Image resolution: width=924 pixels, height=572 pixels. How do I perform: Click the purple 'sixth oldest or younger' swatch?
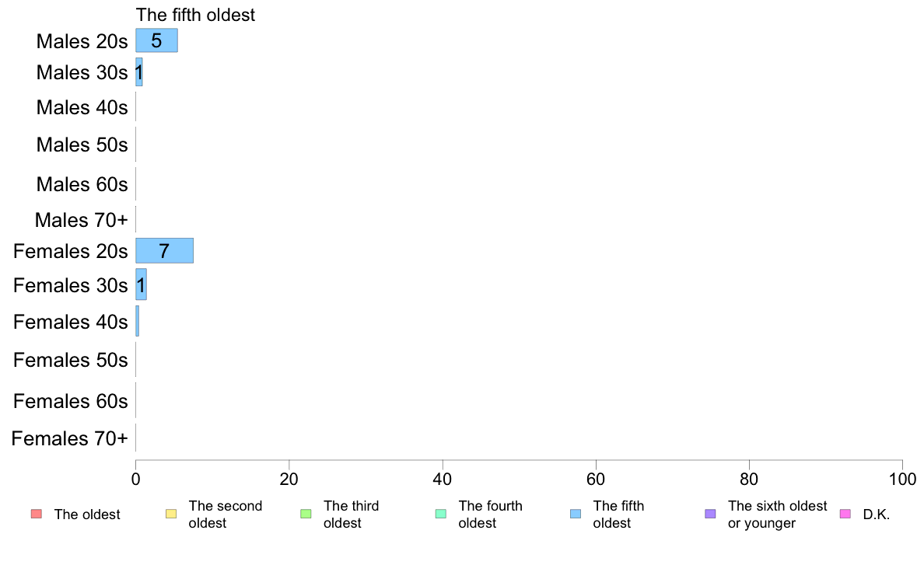(x=710, y=514)
